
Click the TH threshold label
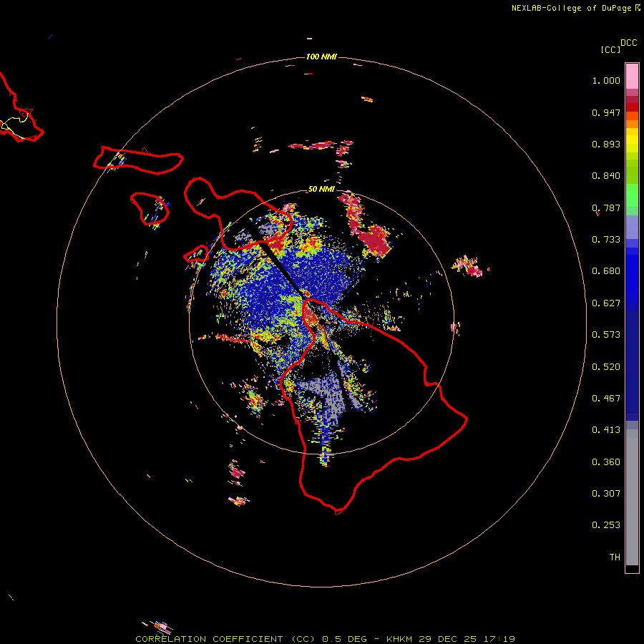coord(615,557)
